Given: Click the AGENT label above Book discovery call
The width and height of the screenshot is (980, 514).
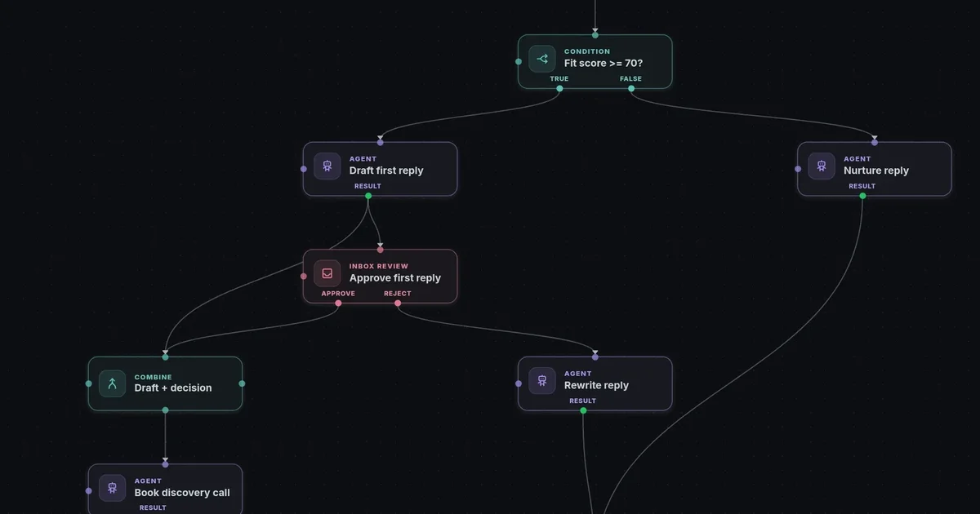Looking at the screenshot, I should [149, 481].
